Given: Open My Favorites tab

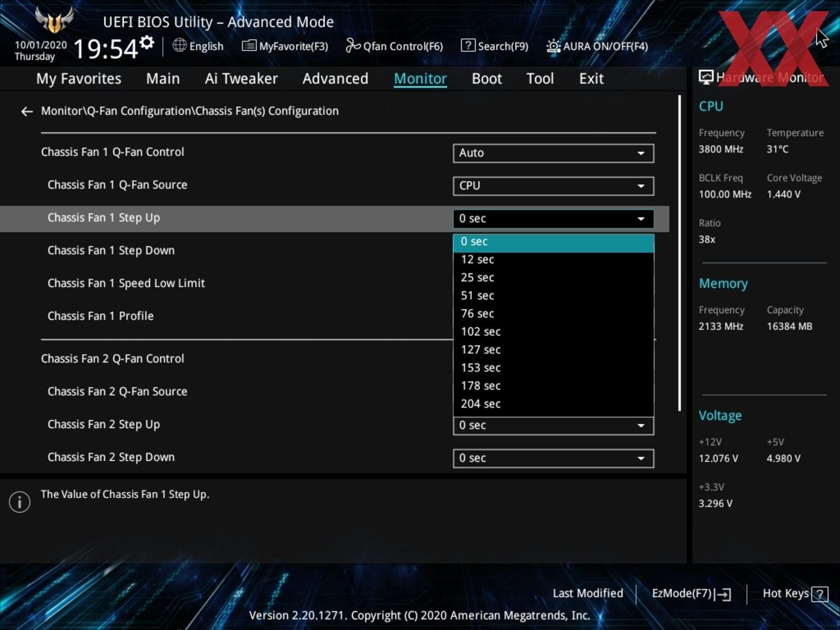Looking at the screenshot, I should 79,79.
